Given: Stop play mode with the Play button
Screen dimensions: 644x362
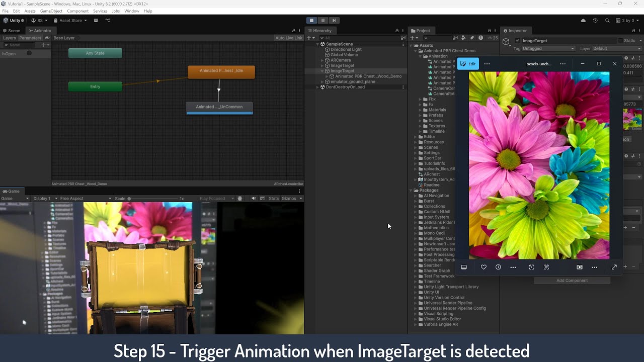Looking at the screenshot, I should (311, 21).
